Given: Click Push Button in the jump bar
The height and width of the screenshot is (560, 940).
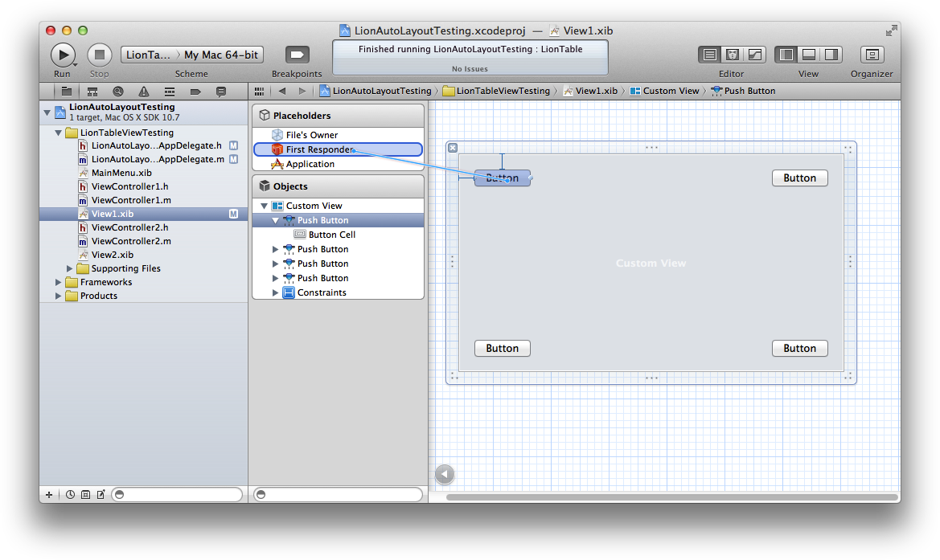Looking at the screenshot, I should click(x=743, y=91).
